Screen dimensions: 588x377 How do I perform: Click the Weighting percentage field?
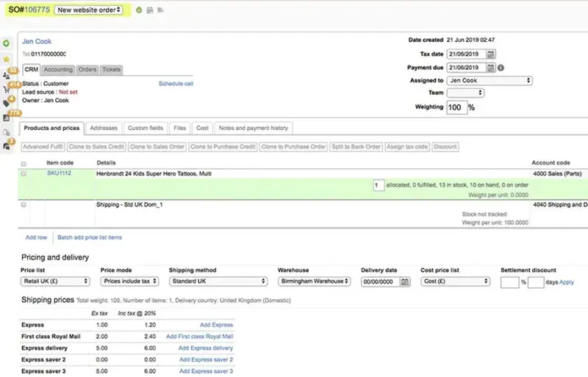[x=456, y=107]
